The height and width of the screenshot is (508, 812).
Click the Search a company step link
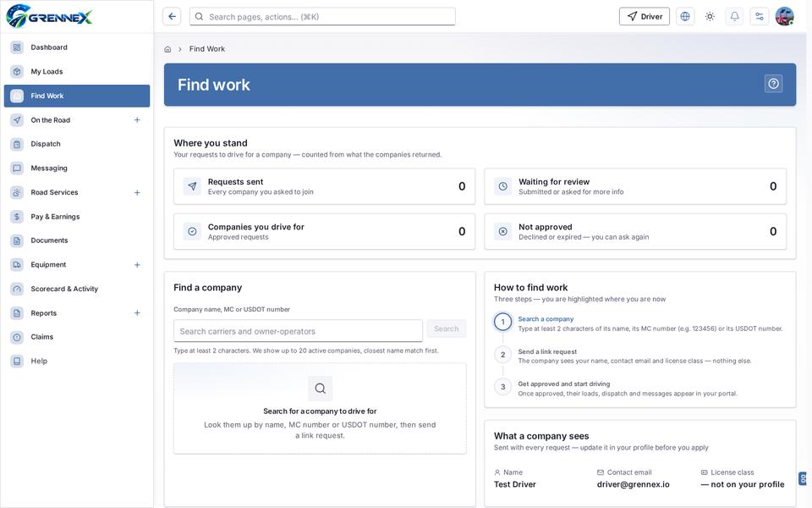(546, 319)
